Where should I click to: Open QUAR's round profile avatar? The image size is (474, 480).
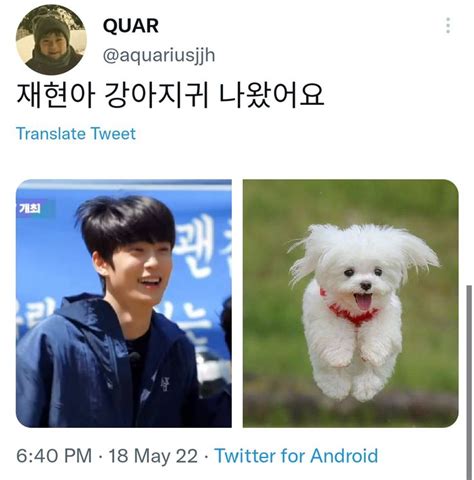click(x=51, y=39)
